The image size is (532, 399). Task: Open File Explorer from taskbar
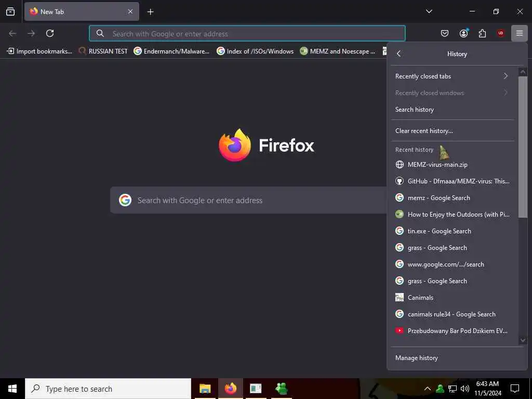205,389
